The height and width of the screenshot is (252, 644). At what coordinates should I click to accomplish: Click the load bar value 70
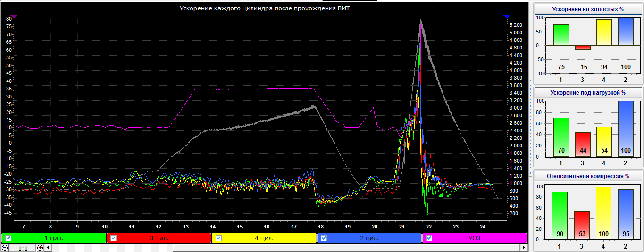(x=561, y=151)
